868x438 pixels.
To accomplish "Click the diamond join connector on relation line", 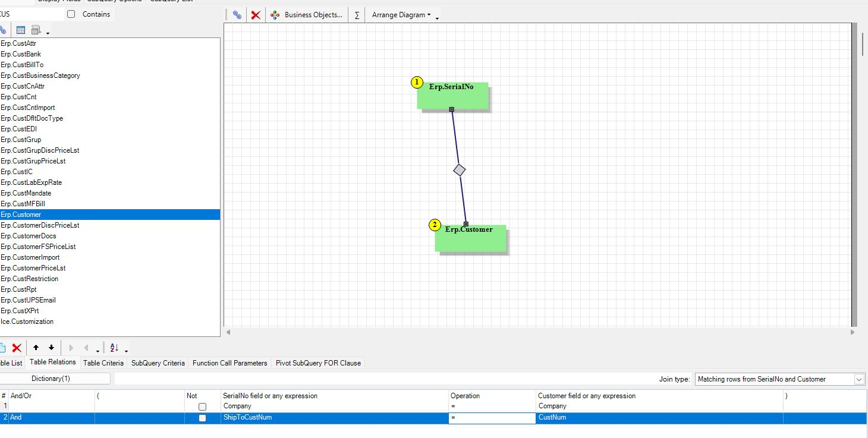I will (x=459, y=170).
